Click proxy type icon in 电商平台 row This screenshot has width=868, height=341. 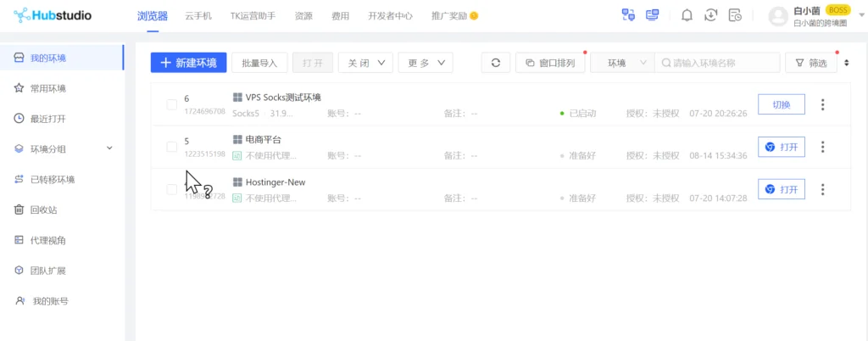(237, 155)
